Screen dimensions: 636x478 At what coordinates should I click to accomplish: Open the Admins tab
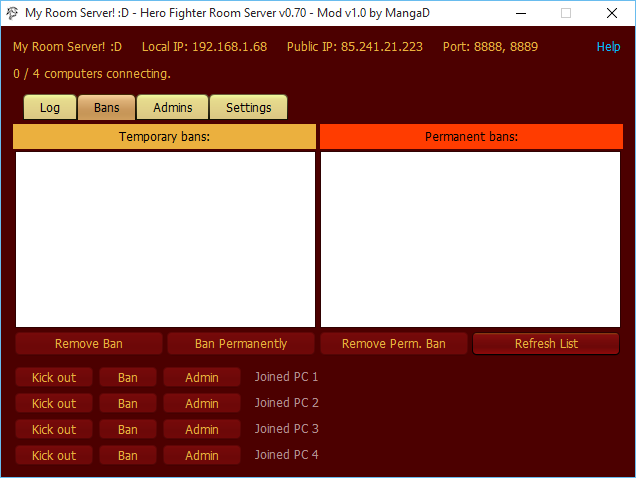pyautogui.click(x=172, y=108)
